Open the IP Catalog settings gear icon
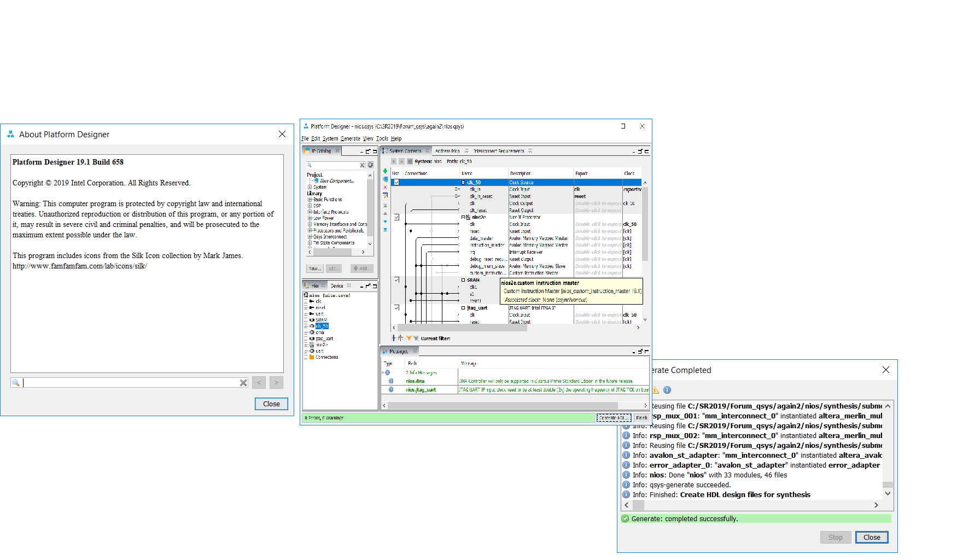957x560 pixels. point(370,165)
